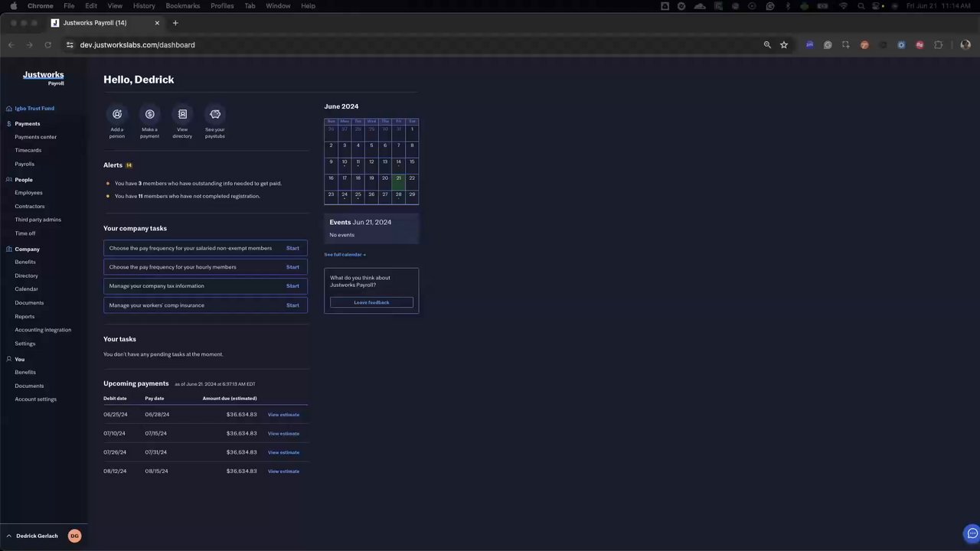The height and width of the screenshot is (551, 980).
Task: Start salaried non-exempt pay frequency task
Action: (x=292, y=248)
